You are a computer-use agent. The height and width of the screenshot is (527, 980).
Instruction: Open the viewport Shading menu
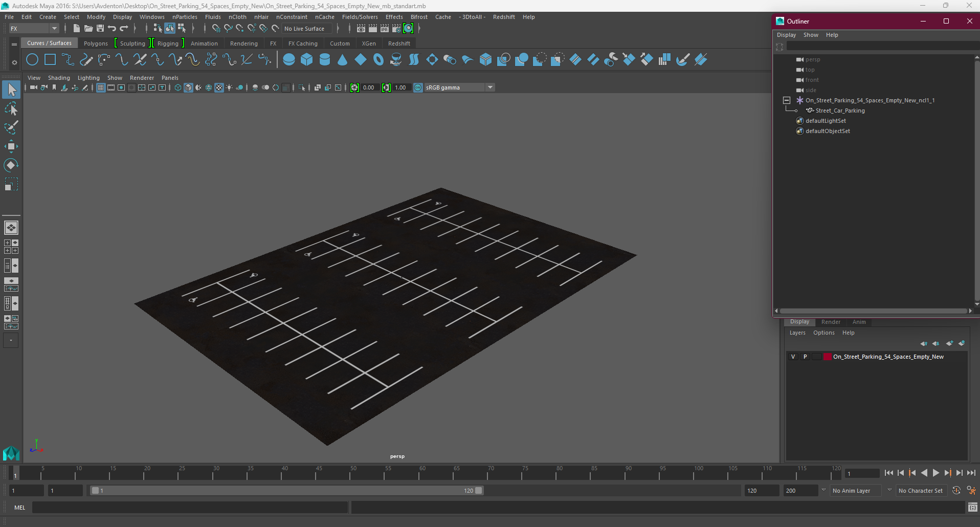point(59,78)
